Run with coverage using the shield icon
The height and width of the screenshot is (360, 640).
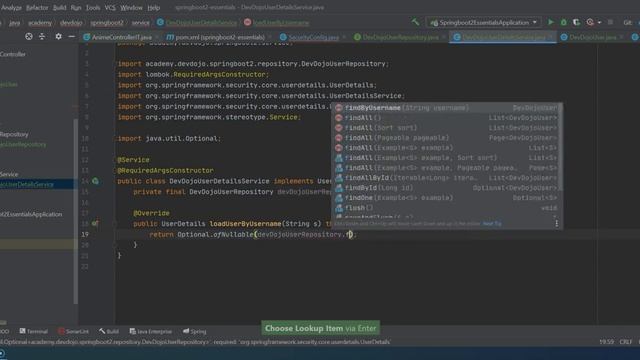click(x=576, y=22)
